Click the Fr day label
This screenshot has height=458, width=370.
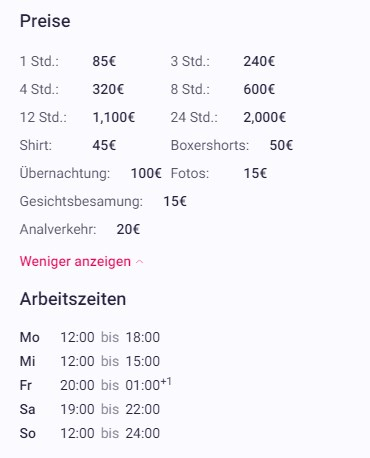[26, 385]
